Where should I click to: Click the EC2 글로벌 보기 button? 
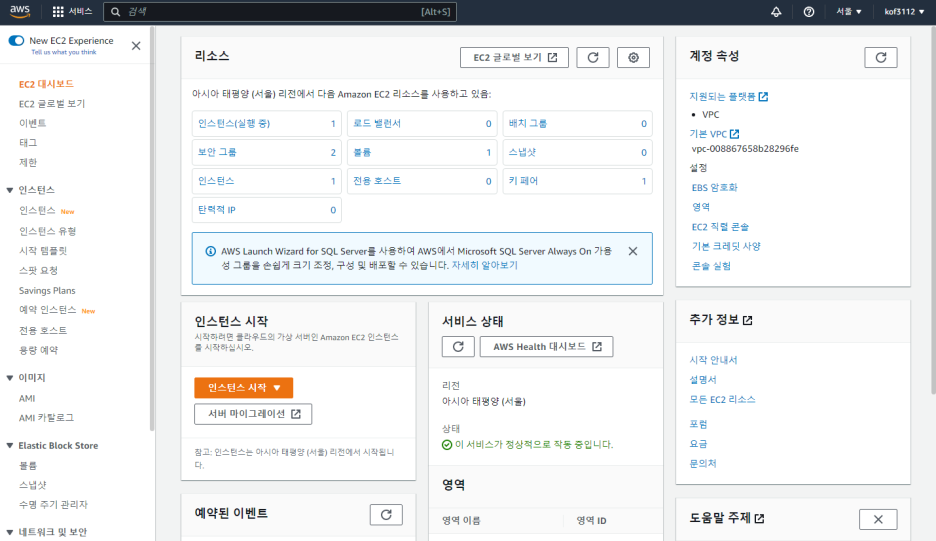point(515,57)
